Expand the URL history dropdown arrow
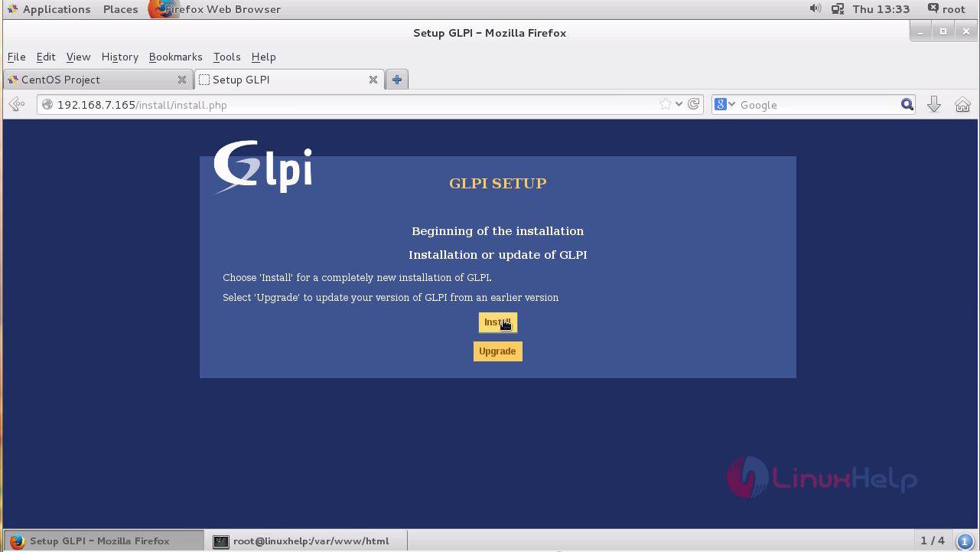980x552 pixels. (x=679, y=105)
